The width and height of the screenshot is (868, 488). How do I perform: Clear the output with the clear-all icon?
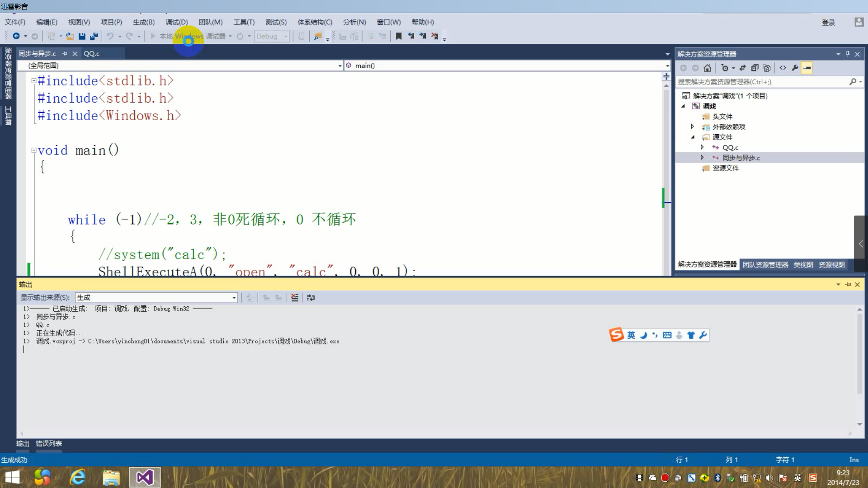click(295, 297)
